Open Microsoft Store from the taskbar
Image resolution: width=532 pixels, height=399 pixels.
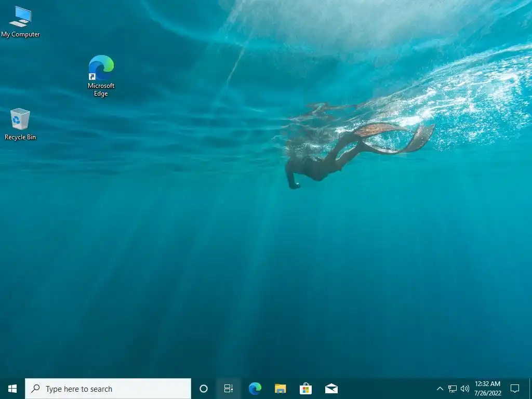[x=305, y=389]
